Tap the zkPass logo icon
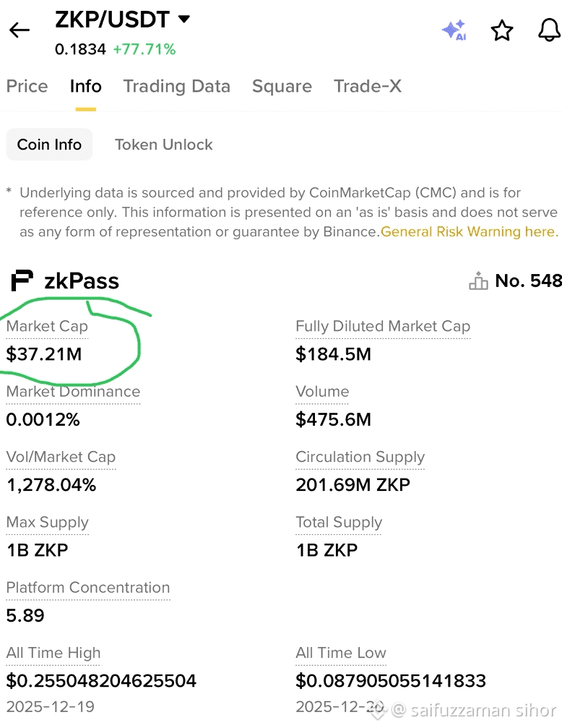Viewport: 562px width, 728px height. point(22,281)
